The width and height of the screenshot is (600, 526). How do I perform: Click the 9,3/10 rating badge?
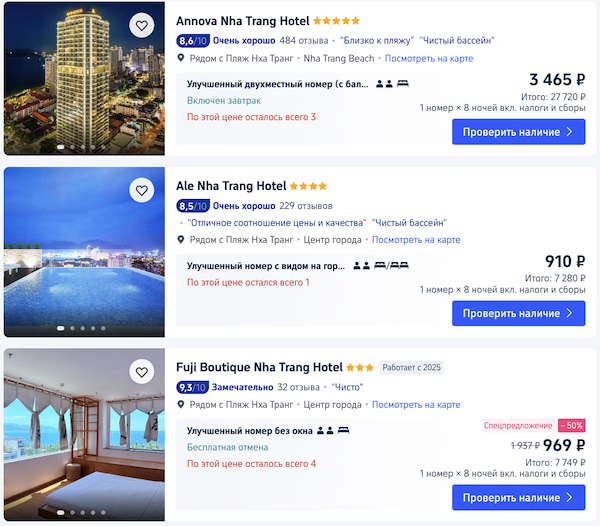[192, 388]
